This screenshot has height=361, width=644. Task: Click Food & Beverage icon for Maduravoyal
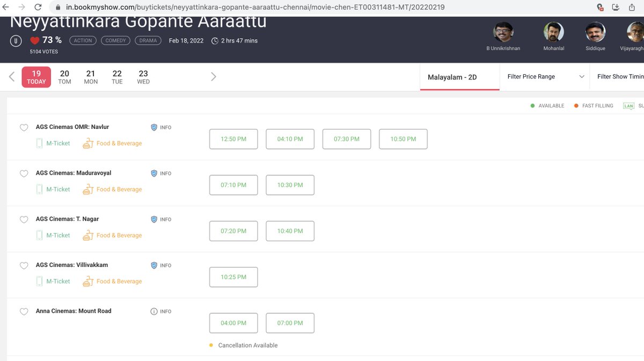point(88,189)
